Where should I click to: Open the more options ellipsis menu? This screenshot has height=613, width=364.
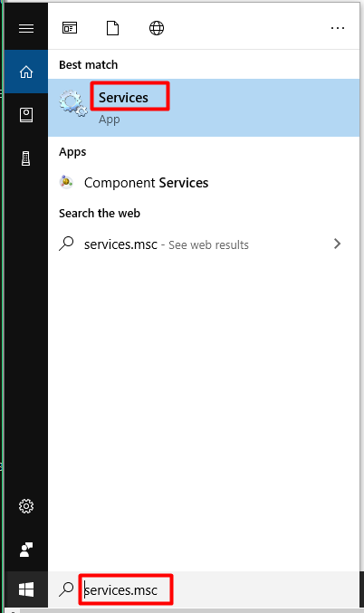click(338, 28)
